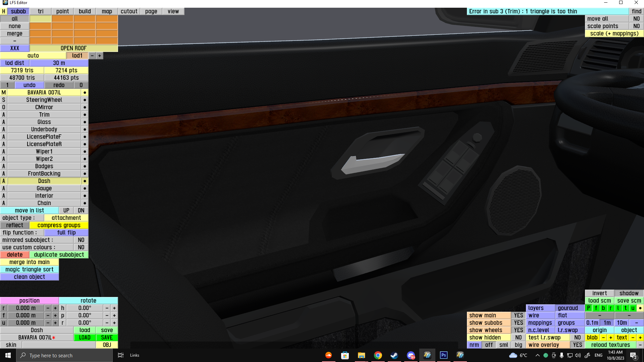Select the Gauge subobject in list
The height and width of the screenshot is (362, 644).
click(44, 188)
